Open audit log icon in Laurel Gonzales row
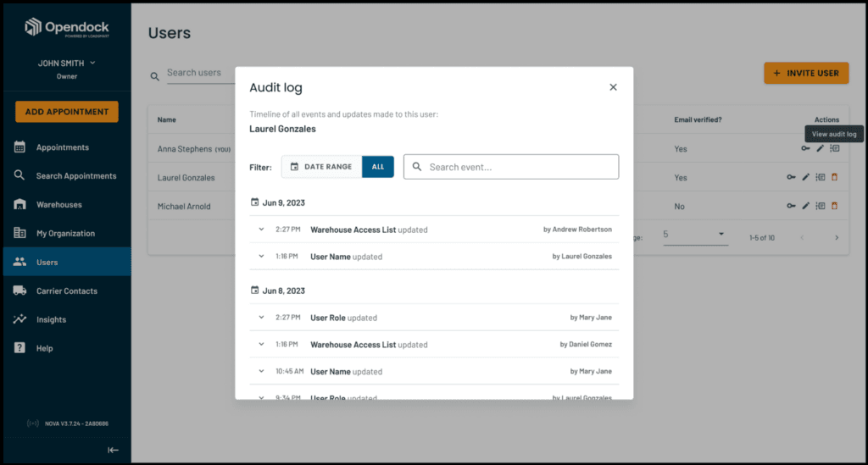Viewport: 868px width, 465px height. point(821,177)
